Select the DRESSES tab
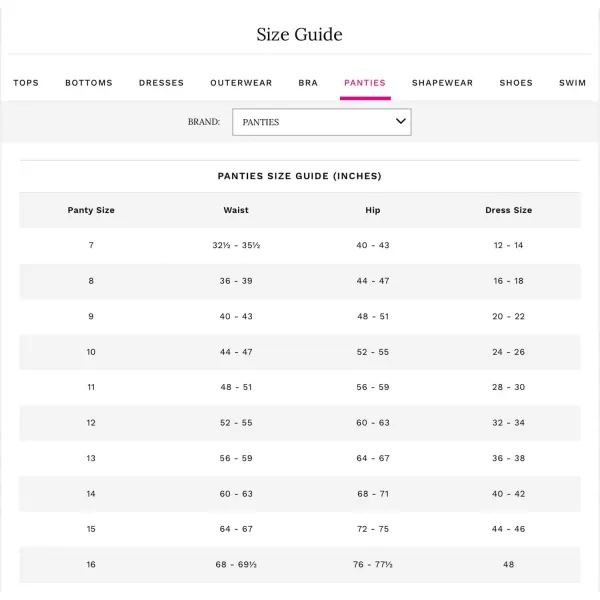The image size is (600, 600). [161, 83]
